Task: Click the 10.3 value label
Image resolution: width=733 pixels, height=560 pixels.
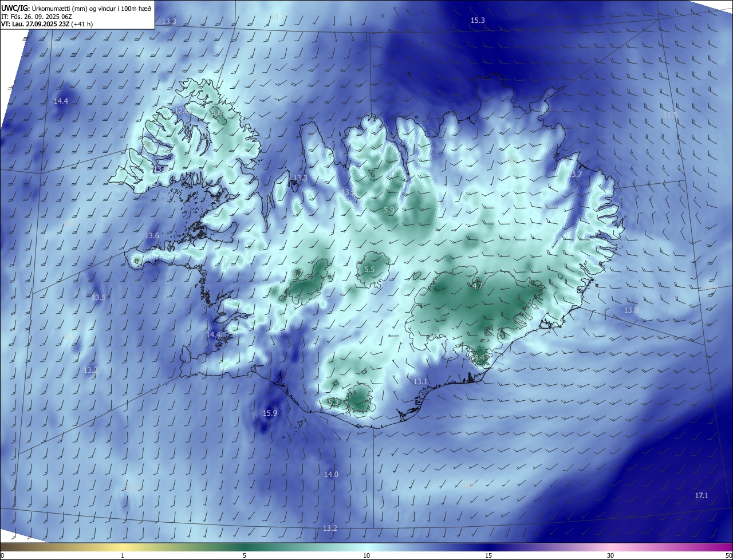Action: [68, 337]
